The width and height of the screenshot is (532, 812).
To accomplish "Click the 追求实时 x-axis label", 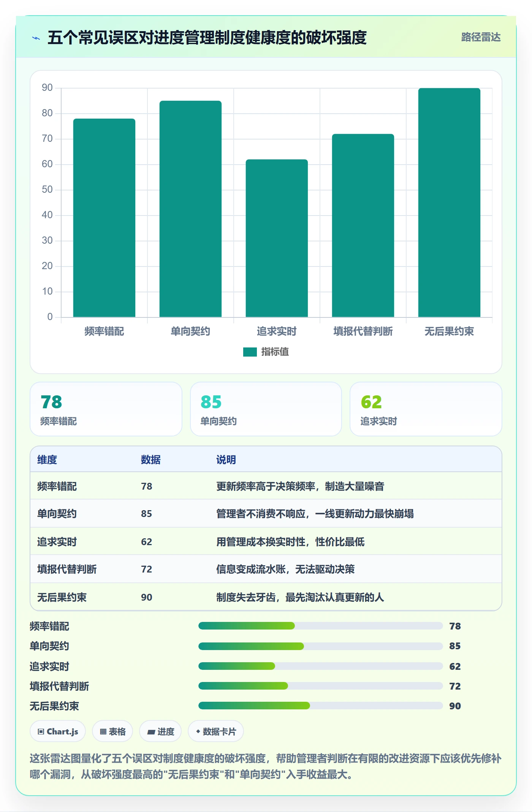I will 277,331.
